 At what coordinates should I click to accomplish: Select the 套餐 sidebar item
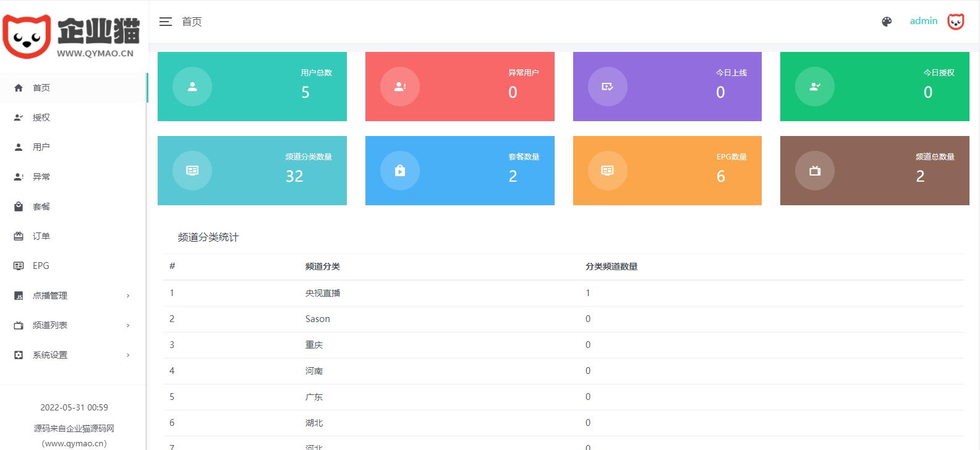click(x=41, y=206)
